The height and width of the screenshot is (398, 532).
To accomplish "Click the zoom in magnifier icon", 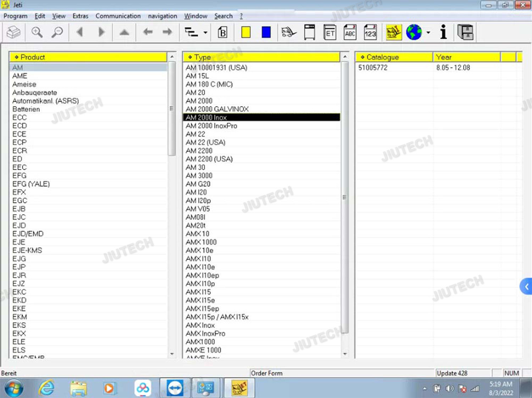I will 37,33.
